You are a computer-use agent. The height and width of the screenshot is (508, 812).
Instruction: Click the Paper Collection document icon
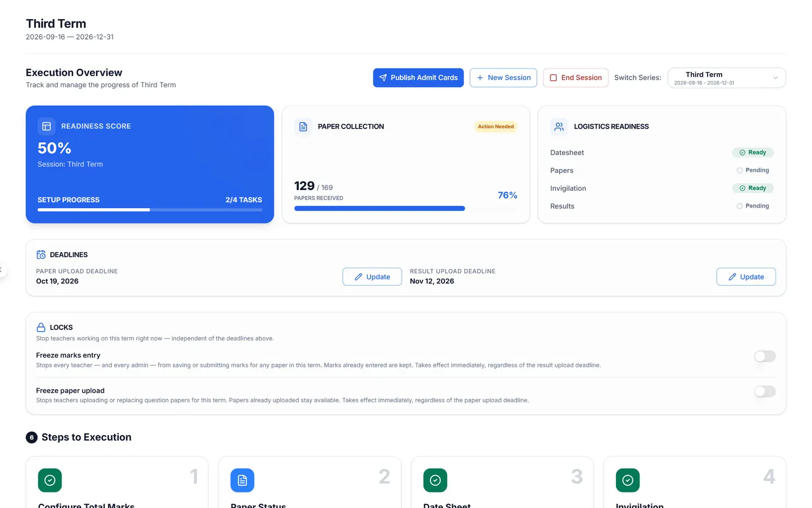pos(303,126)
